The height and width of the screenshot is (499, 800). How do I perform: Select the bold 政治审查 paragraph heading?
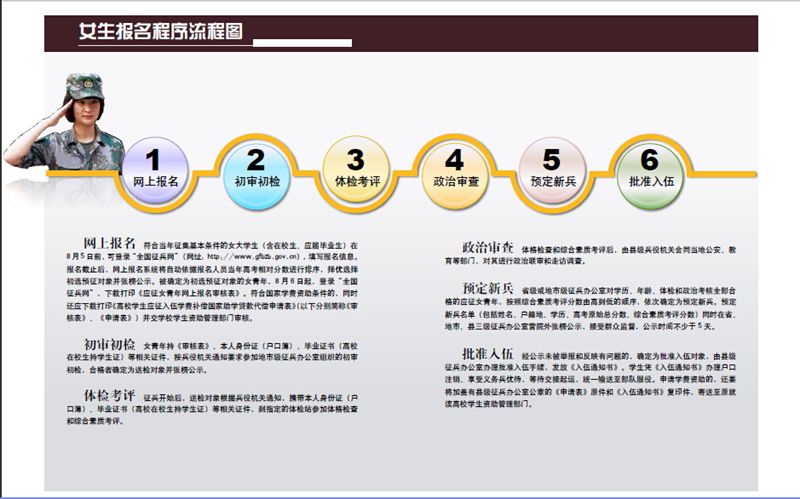pyautogui.click(x=487, y=245)
